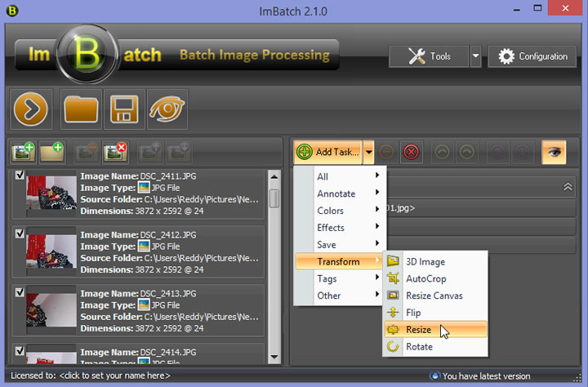The width and height of the screenshot is (588, 387).
Task: Choose Resize Canvas from Transform submenu
Action: (x=436, y=296)
